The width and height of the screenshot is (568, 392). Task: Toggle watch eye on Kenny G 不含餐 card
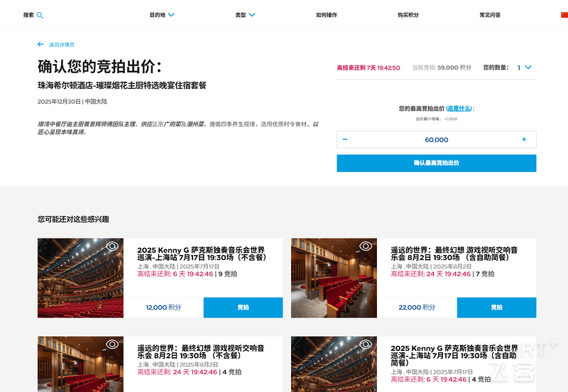(x=112, y=246)
